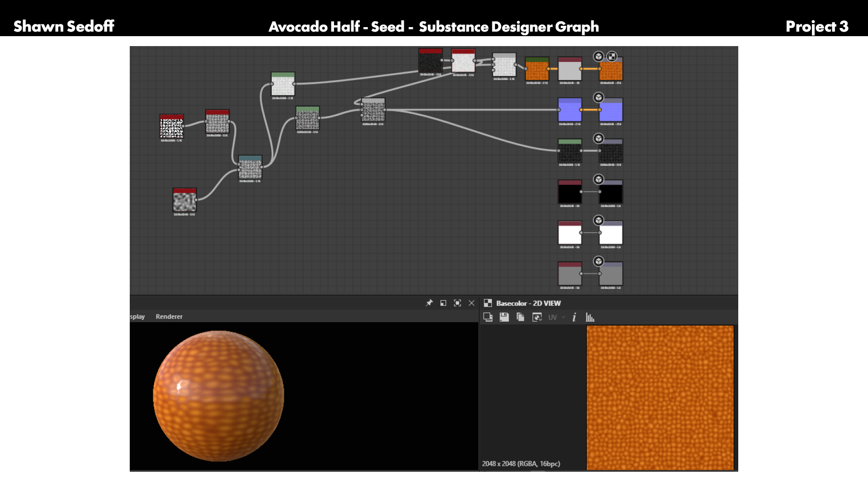Open the channel display icon dropdown in 2D view

coord(537,317)
